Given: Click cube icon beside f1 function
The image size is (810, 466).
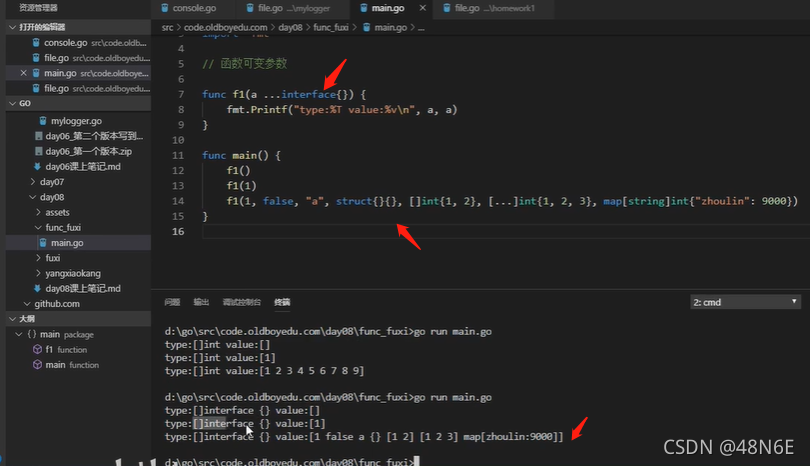Looking at the screenshot, I should point(37,349).
